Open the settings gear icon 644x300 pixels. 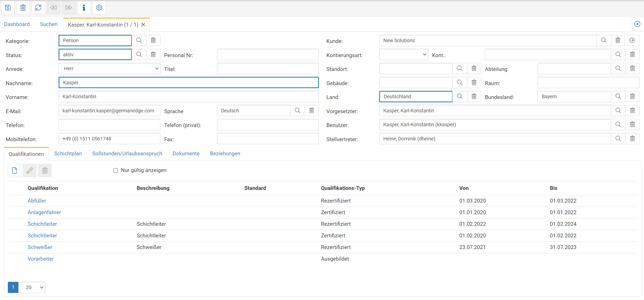[x=99, y=8]
